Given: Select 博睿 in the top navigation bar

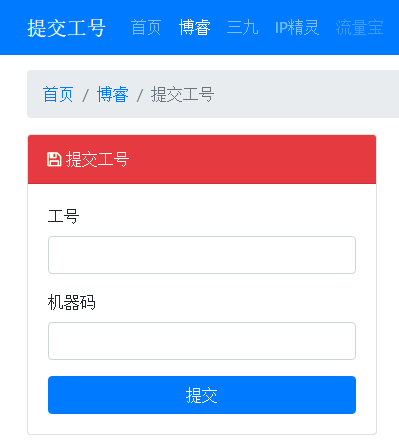Looking at the screenshot, I should point(194,27).
